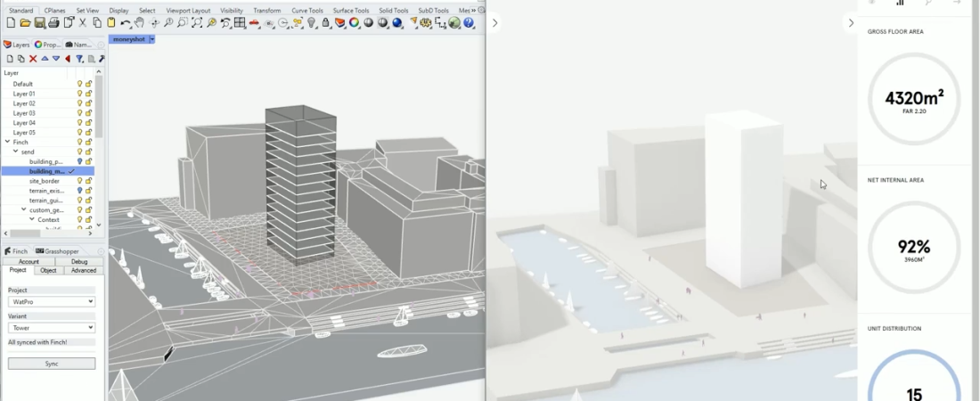Toggle visibility bulb for Layer 01
The image size is (980, 401).
pyautogui.click(x=79, y=94)
